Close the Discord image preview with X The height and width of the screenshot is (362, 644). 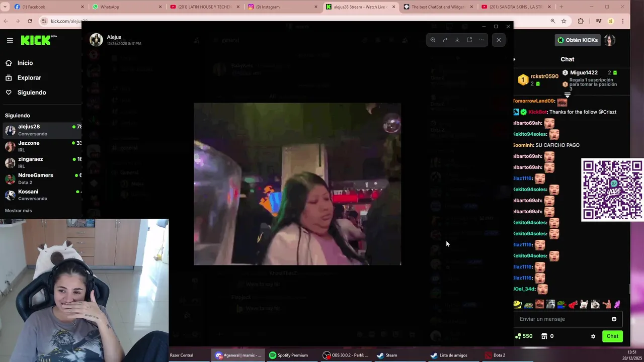click(x=499, y=40)
